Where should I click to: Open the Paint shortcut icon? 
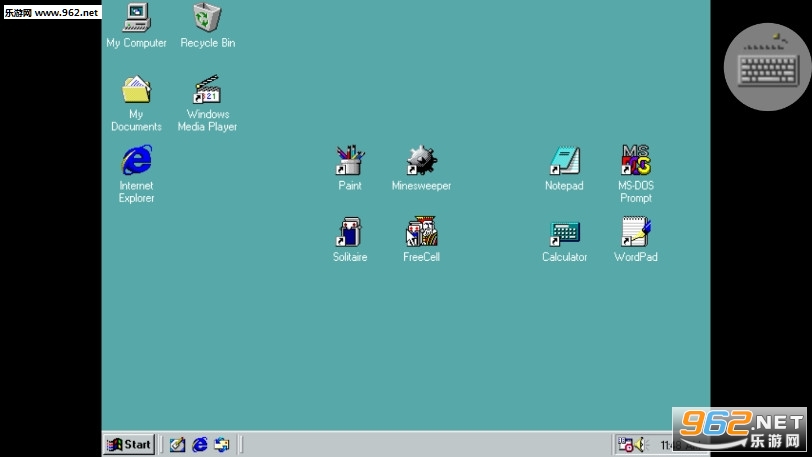(349, 160)
